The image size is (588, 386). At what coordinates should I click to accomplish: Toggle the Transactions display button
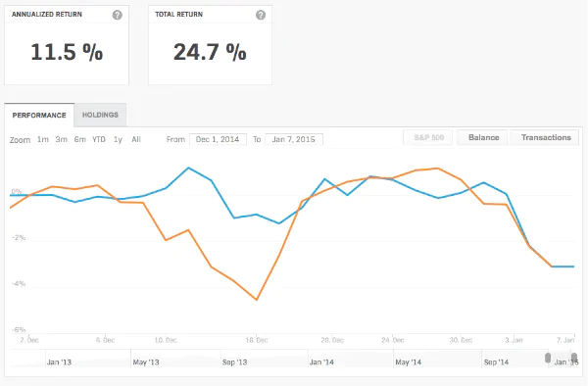point(546,137)
